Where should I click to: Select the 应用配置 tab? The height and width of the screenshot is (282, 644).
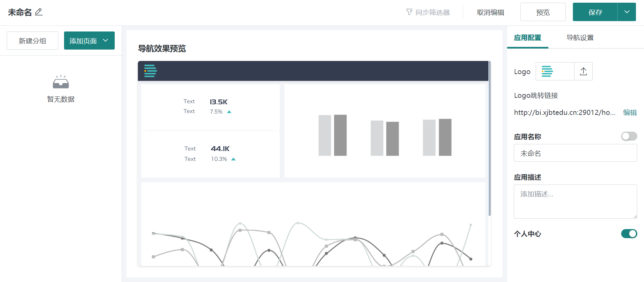(x=528, y=38)
